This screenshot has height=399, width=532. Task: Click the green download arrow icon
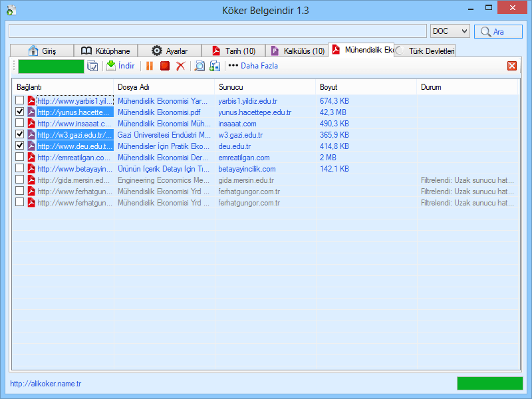coord(111,66)
